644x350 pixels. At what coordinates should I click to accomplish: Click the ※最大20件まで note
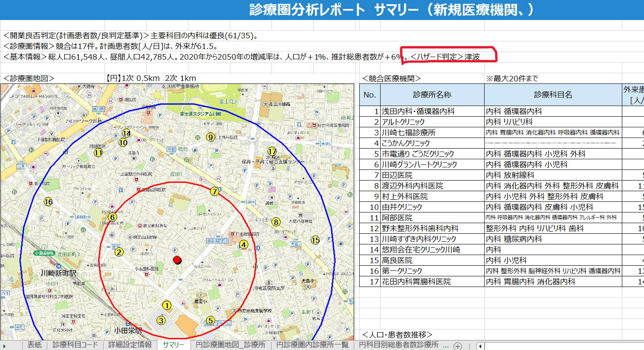(512, 78)
